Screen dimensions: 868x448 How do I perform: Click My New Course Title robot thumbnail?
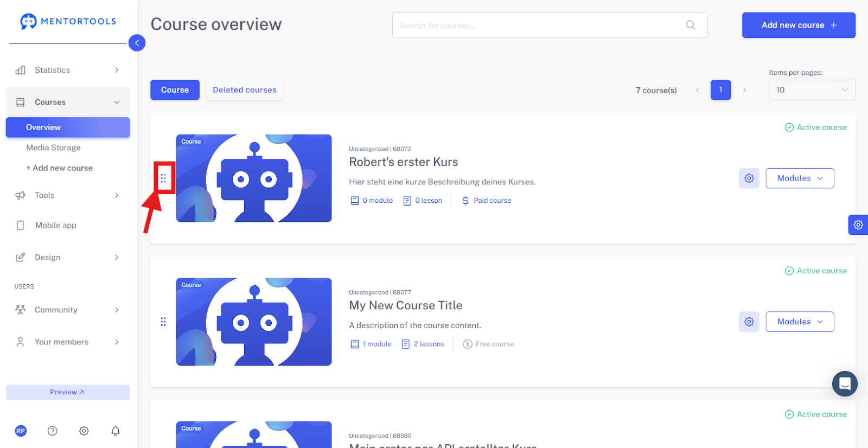pos(254,322)
